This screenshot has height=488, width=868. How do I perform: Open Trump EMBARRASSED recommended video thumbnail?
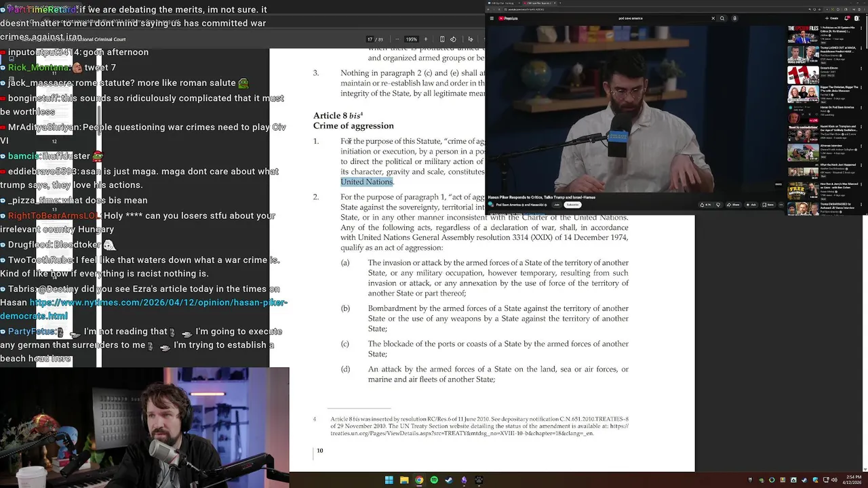(803, 209)
